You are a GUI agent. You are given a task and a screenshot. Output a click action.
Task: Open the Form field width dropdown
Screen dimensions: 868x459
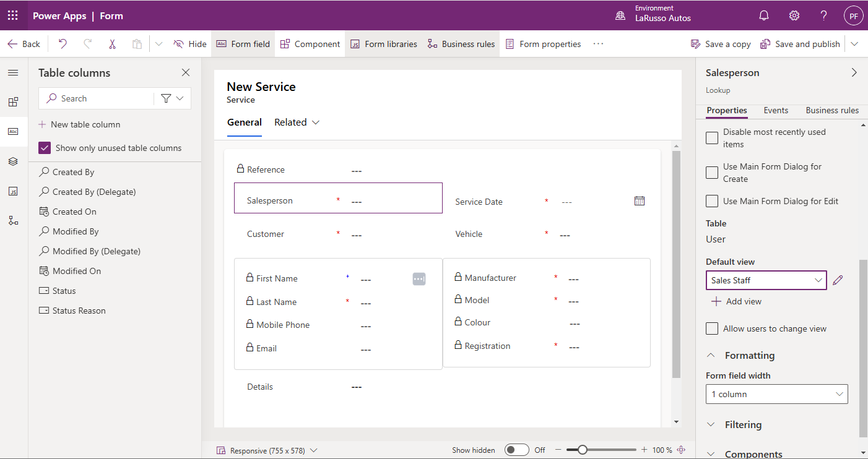click(x=776, y=394)
